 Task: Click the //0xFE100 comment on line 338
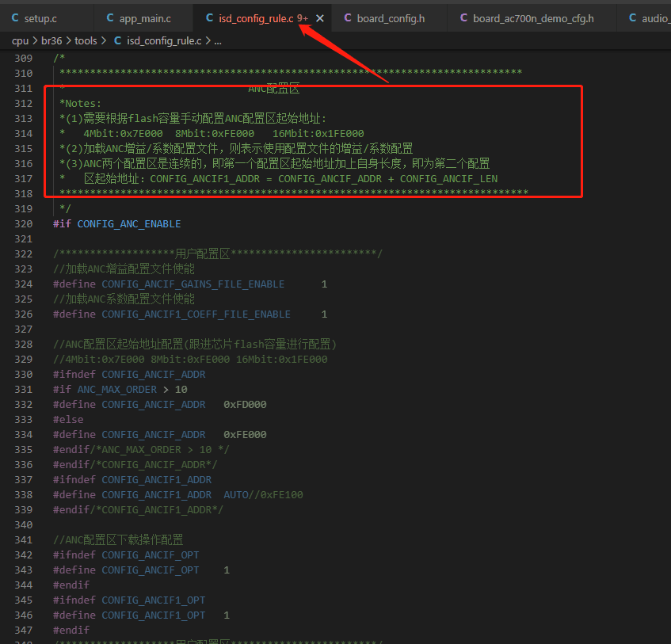[x=276, y=494]
